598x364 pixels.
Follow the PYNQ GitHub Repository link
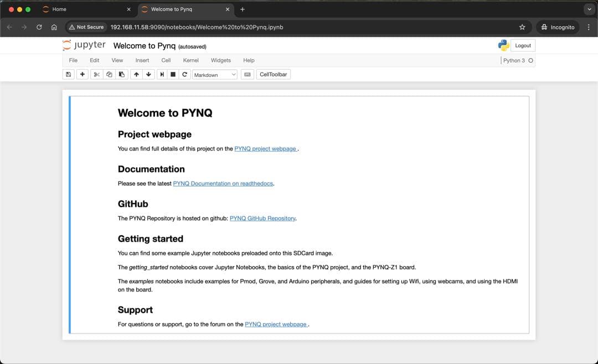(262, 219)
